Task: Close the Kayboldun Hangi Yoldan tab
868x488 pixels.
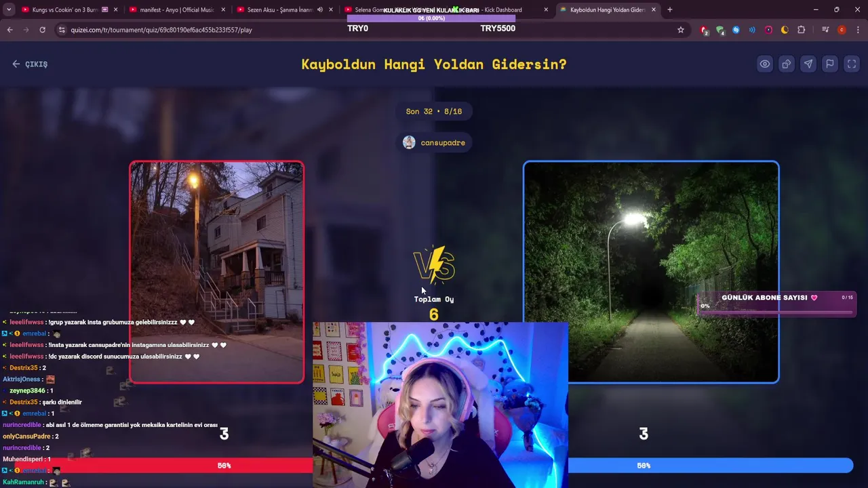Action: click(654, 9)
